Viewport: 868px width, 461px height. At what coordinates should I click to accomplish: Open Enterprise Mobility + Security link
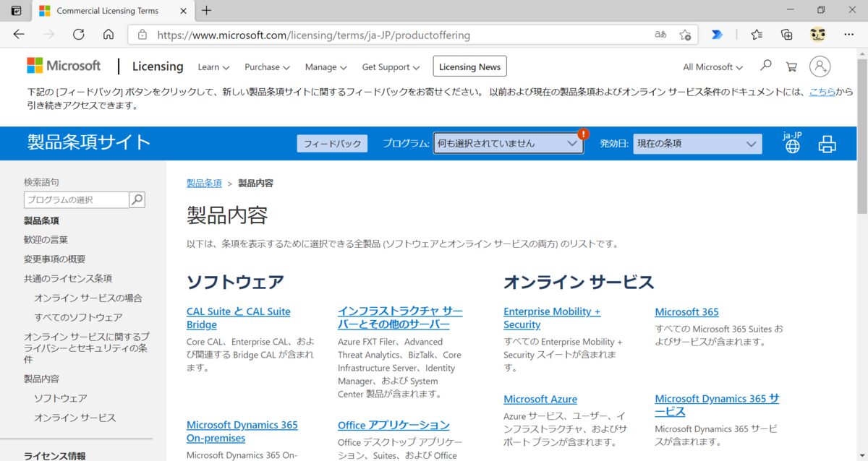tap(552, 318)
